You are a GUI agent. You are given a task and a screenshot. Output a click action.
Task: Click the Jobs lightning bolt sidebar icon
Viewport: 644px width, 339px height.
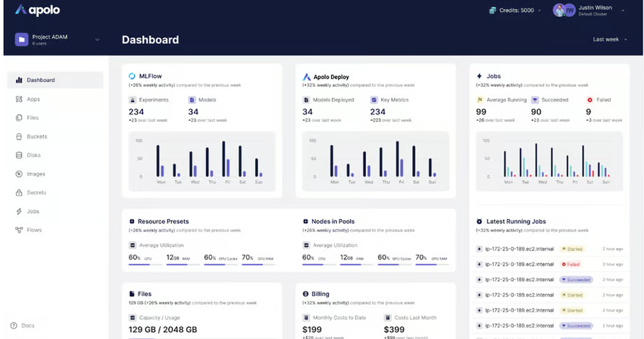point(19,211)
